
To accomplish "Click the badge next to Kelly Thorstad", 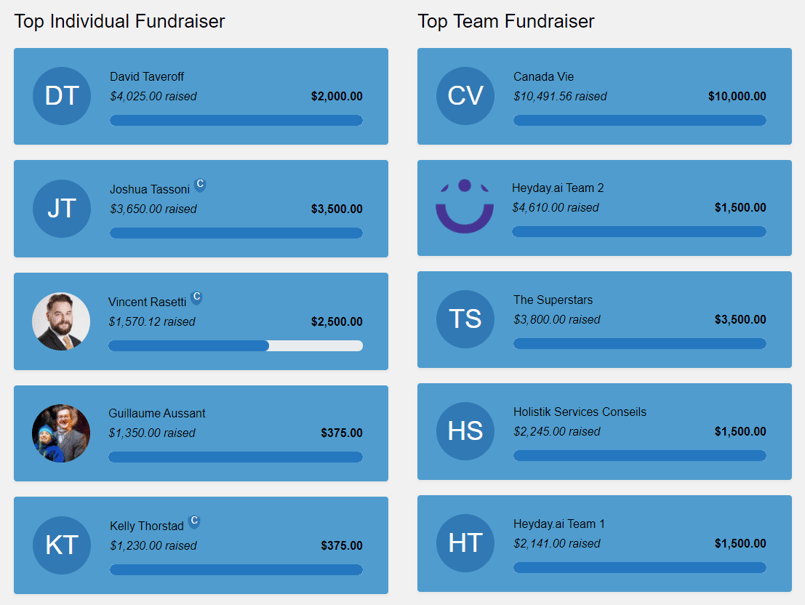I will click(194, 521).
